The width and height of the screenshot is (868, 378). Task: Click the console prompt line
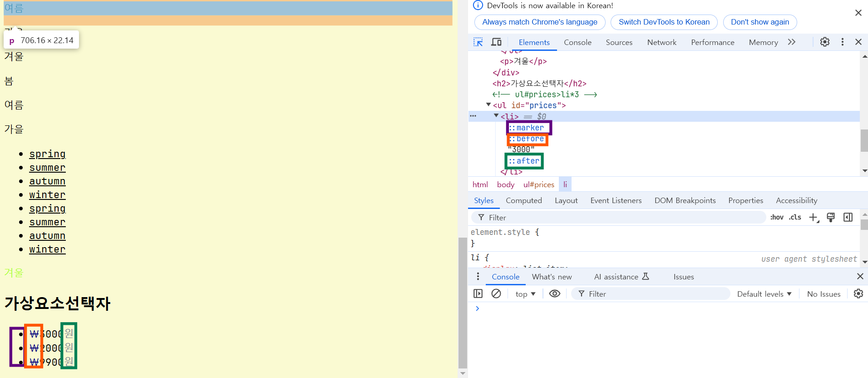tap(667, 308)
